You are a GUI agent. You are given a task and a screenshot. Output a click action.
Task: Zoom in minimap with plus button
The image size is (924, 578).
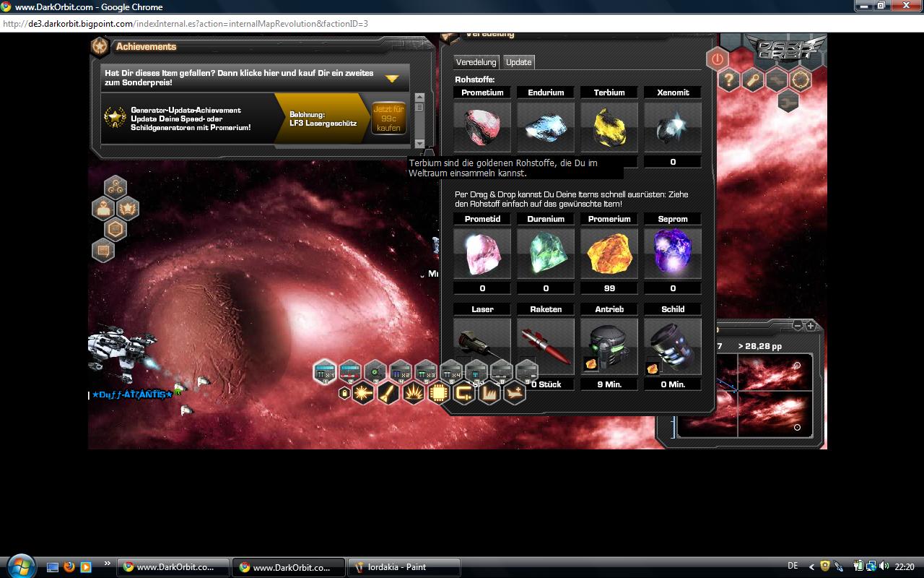[810, 326]
